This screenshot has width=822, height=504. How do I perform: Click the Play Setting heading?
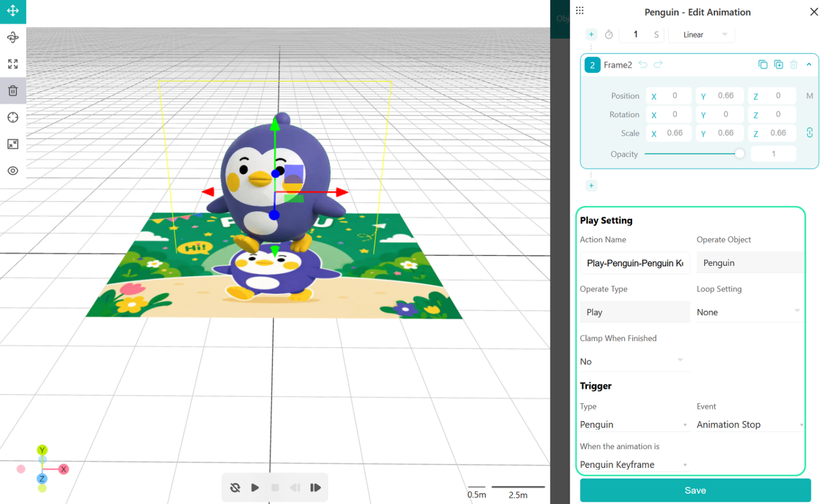[606, 221]
